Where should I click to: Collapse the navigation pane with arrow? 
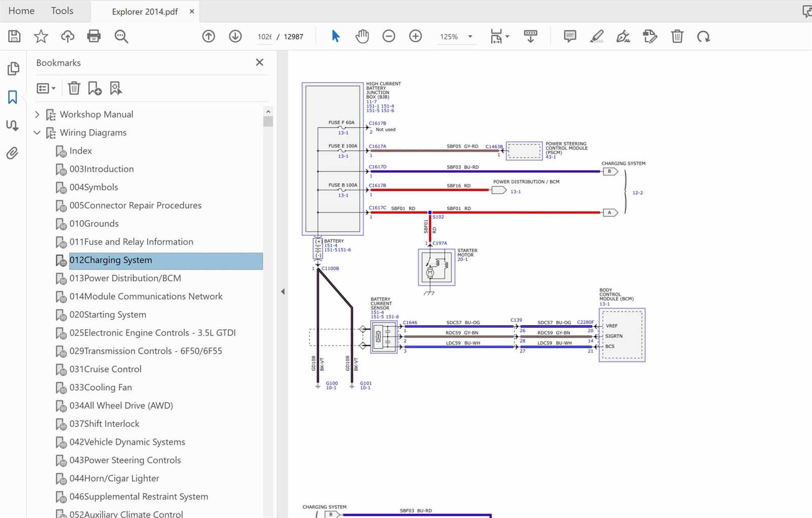click(283, 291)
